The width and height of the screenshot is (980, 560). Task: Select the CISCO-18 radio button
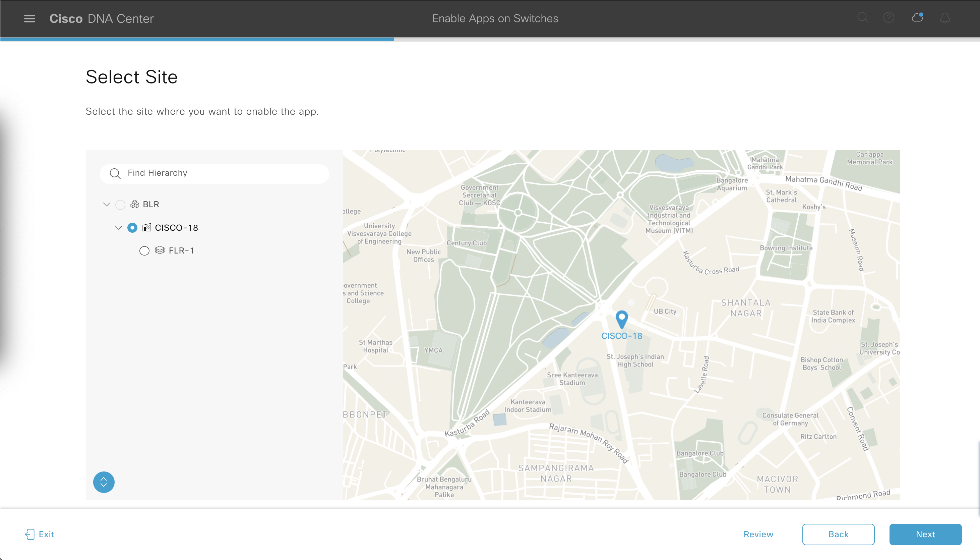click(132, 227)
